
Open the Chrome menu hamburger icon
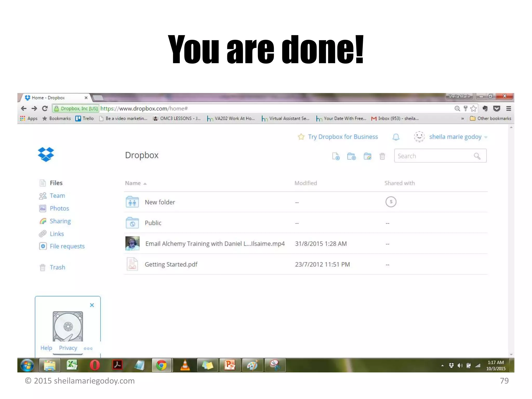pos(509,108)
